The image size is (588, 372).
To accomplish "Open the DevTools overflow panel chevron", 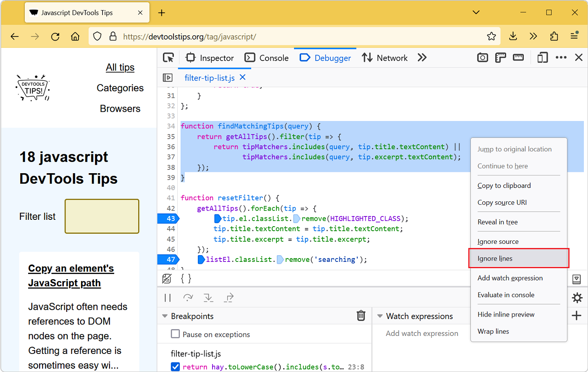I will tap(422, 58).
